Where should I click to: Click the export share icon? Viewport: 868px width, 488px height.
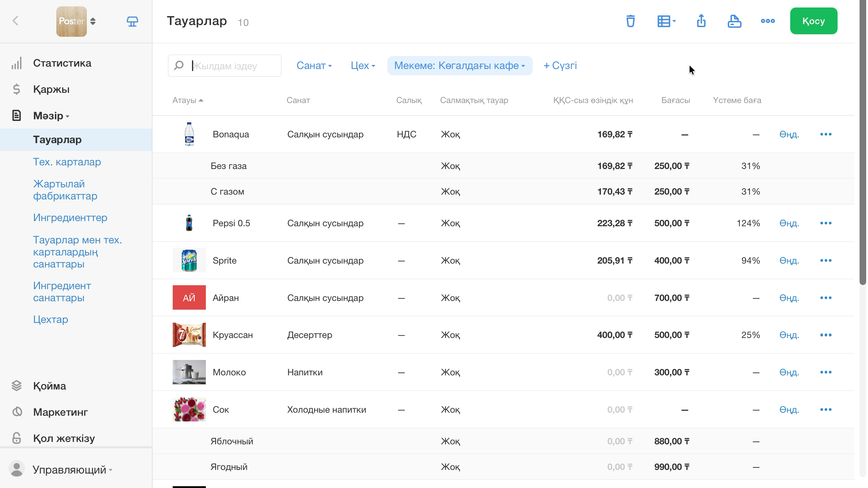701,21
